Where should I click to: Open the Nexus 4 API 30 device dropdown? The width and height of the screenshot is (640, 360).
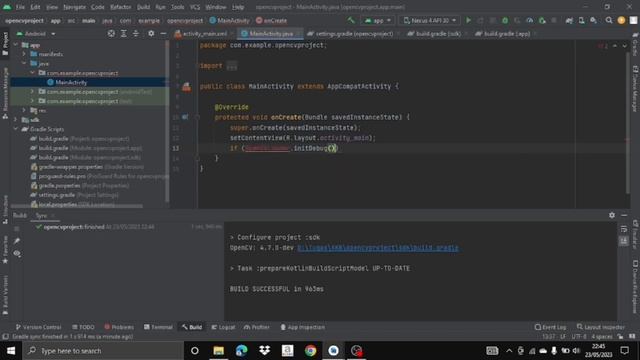click(x=429, y=20)
